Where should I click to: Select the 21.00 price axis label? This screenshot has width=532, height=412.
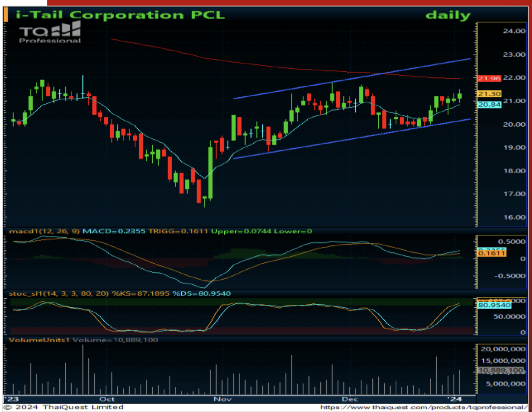(514, 101)
